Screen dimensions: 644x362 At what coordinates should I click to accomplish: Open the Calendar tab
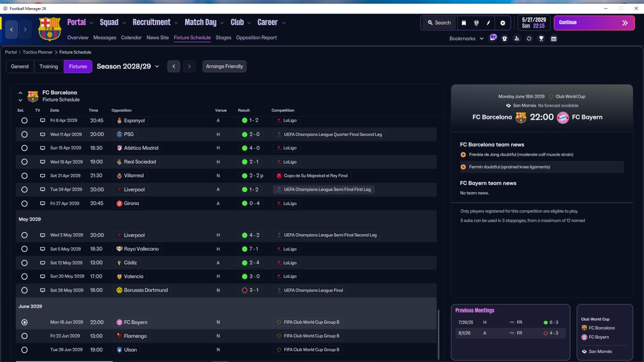click(x=131, y=38)
